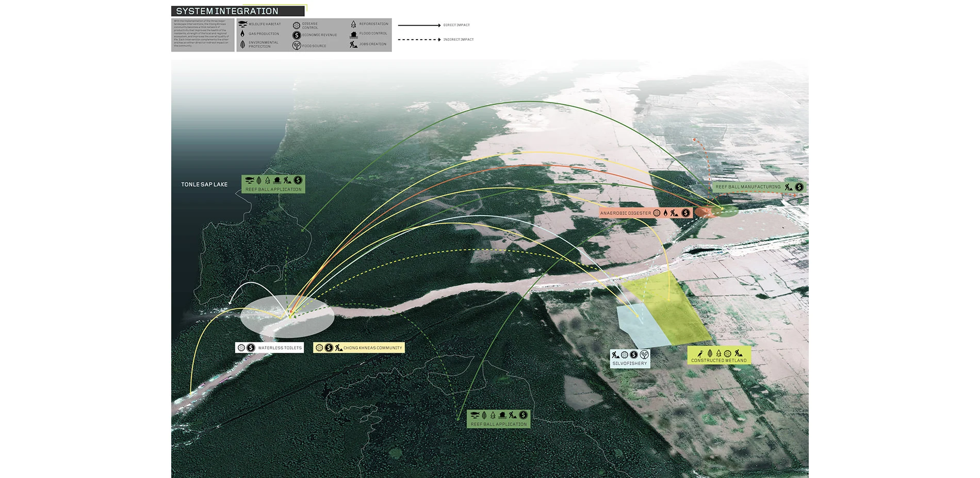
Task: Click the Gas Production flame legend icon
Action: [x=242, y=34]
